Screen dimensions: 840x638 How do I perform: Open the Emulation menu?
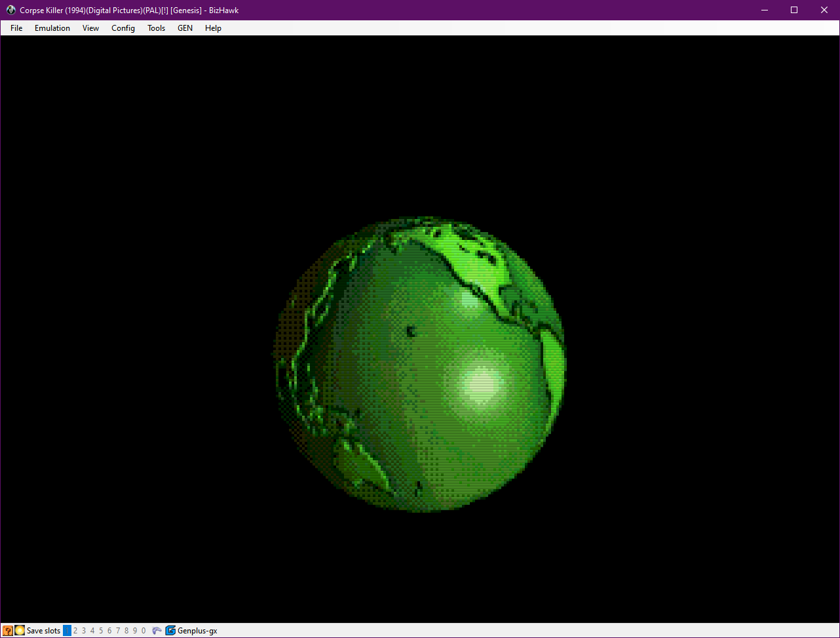coord(52,28)
